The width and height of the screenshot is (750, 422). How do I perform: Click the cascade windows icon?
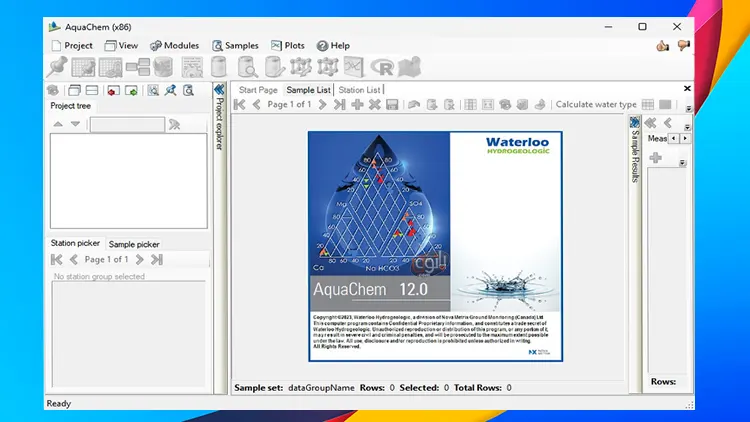pos(74,90)
